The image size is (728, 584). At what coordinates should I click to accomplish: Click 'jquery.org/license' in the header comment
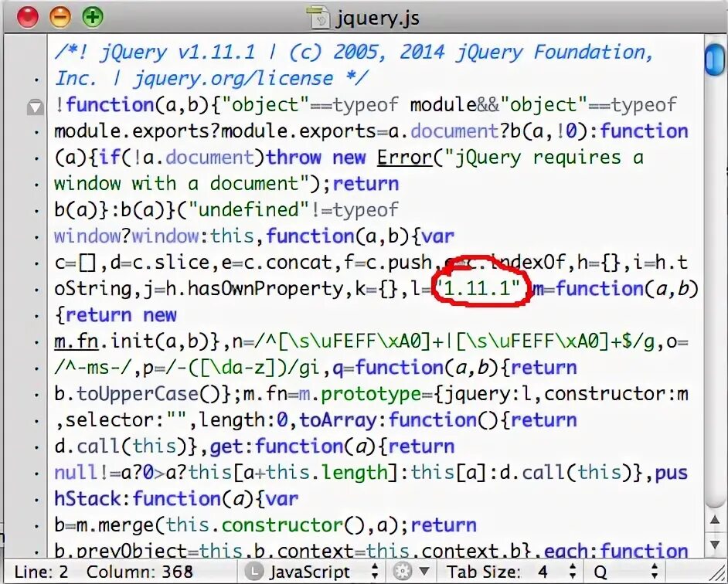[233, 78]
